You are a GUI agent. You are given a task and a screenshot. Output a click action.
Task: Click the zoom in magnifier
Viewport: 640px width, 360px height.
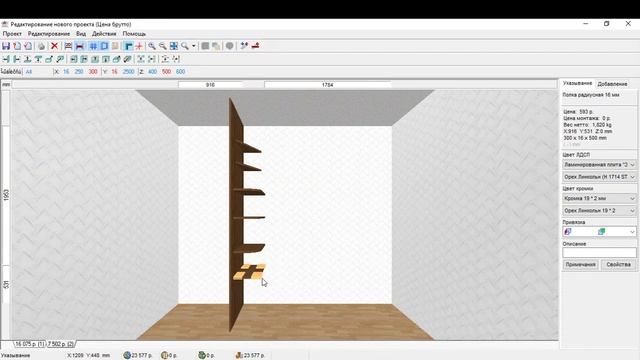click(152, 46)
